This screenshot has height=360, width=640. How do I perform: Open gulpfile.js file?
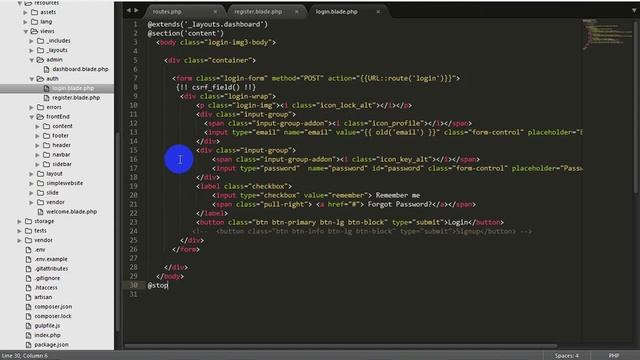point(47,326)
